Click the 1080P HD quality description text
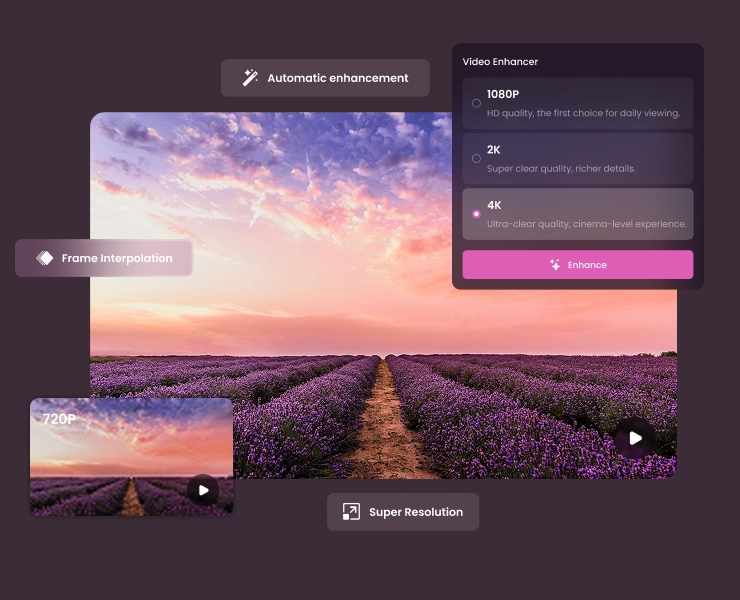Viewport: 740px width, 600px height. [x=583, y=113]
